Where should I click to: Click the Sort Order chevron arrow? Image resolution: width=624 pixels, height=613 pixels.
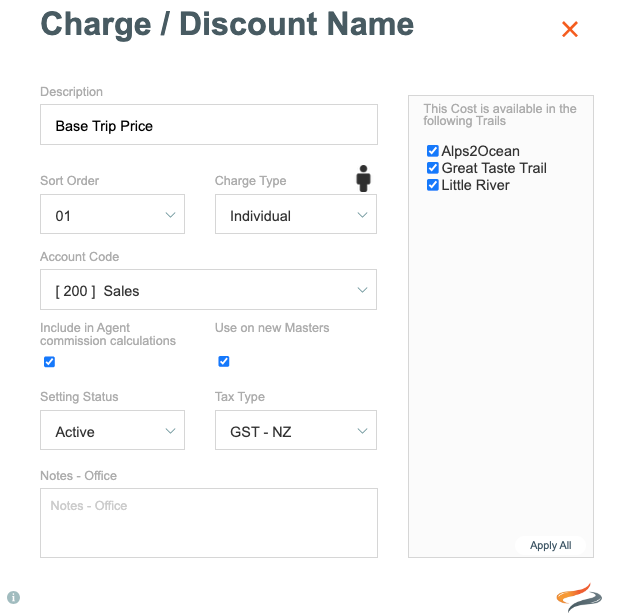pyautogui.click(x=170, y=215)
